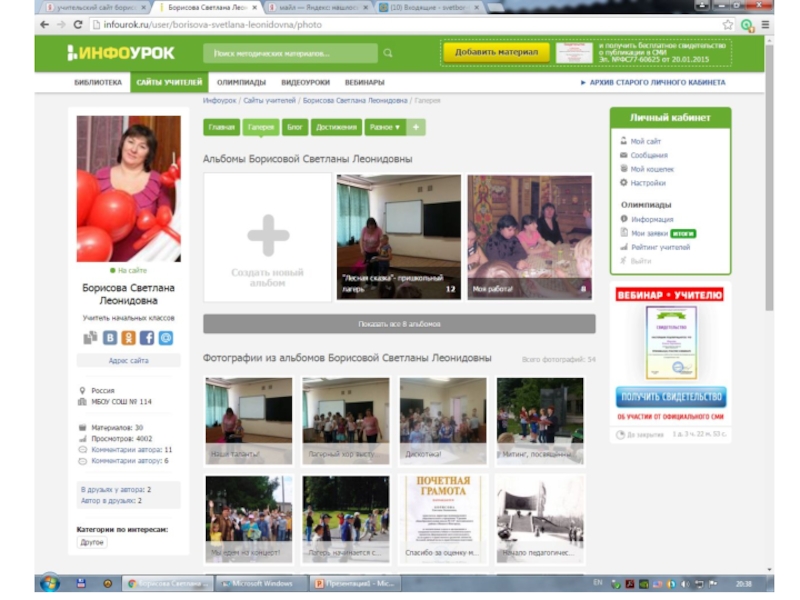Open Рейтинг учителей link

pyautogui.click(x=661, y=247)
